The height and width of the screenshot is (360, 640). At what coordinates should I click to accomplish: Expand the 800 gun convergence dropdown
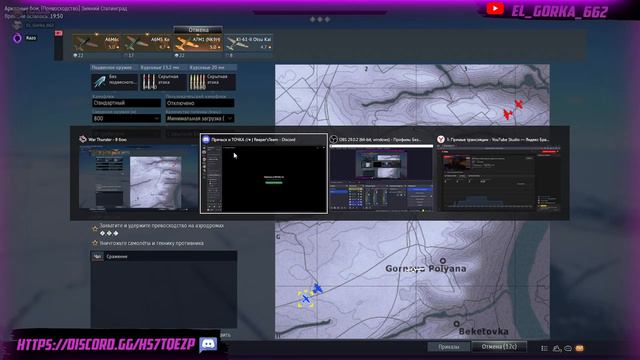(126, 118)
